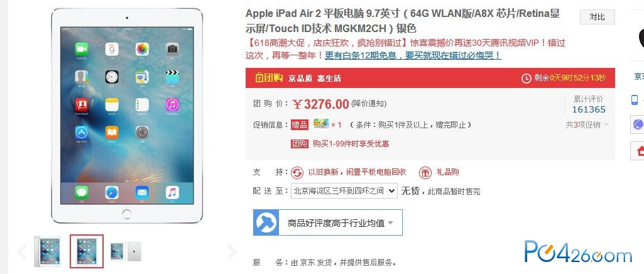Open the 更有白条12期免息 promotional link
Image resolution: width=644 pixels, height=274 pixels.
[413, 55]
